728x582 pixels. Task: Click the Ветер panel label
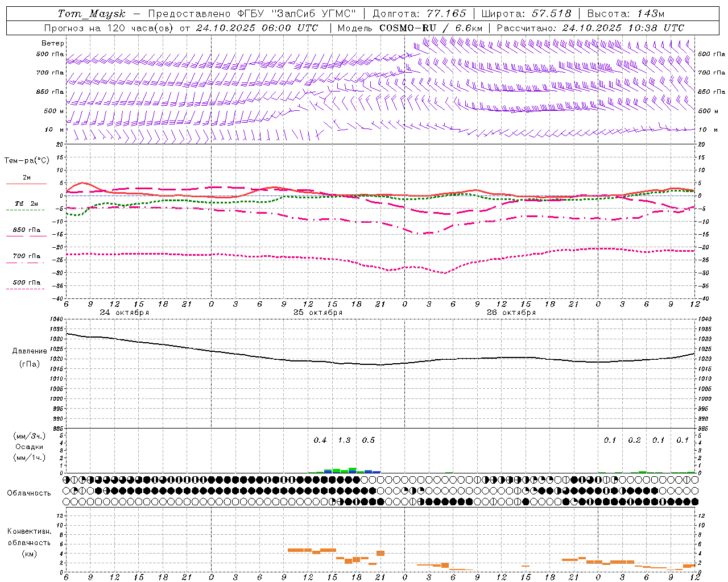(x=52, y=43)
